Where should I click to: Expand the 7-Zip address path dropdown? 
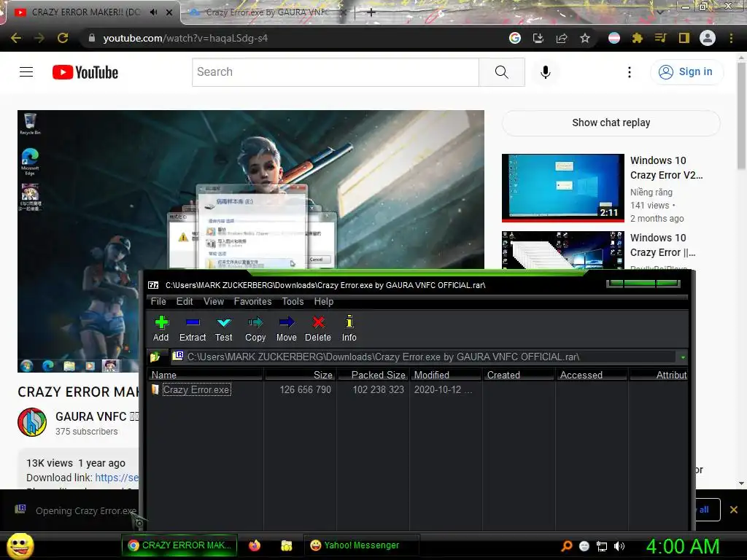click(x=683, y=357)
